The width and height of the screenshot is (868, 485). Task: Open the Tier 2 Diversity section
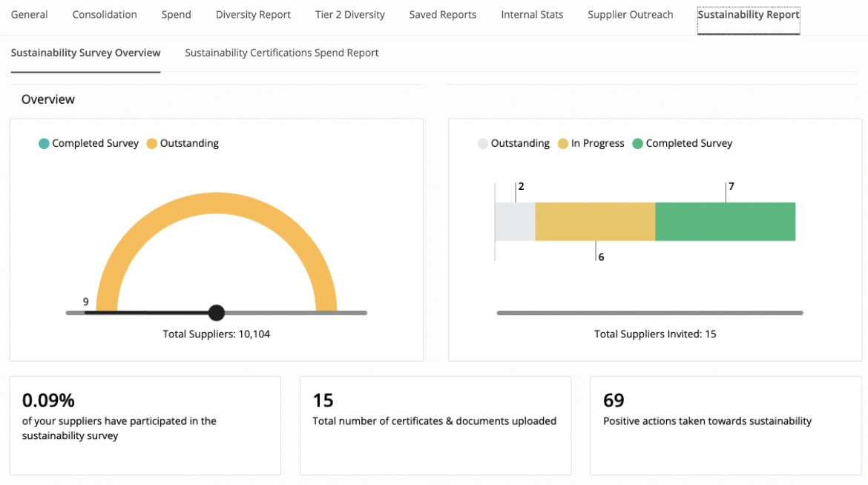[x=349, y=14]
